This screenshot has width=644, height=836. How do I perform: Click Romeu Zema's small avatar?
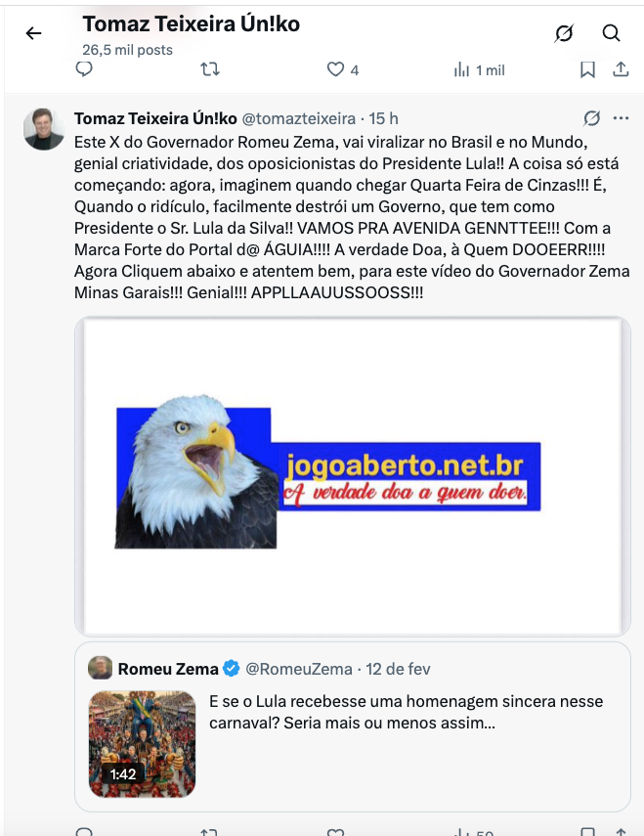[x=100, y=668]
